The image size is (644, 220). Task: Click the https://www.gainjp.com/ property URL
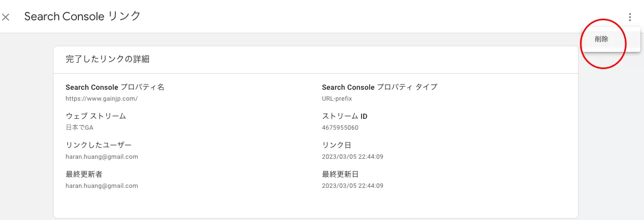coord(102,99)
